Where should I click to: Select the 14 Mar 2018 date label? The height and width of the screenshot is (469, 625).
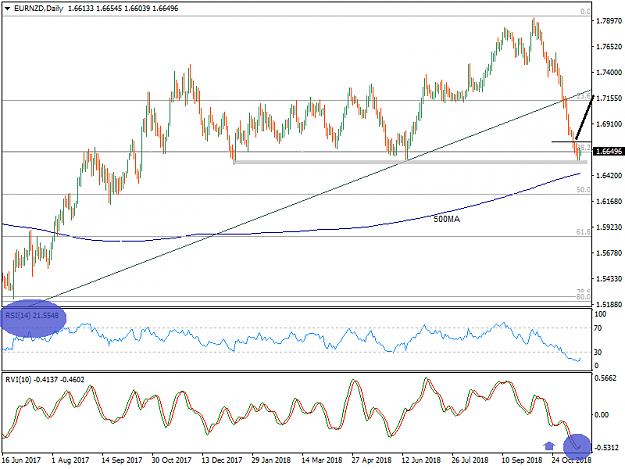(322, 460)
